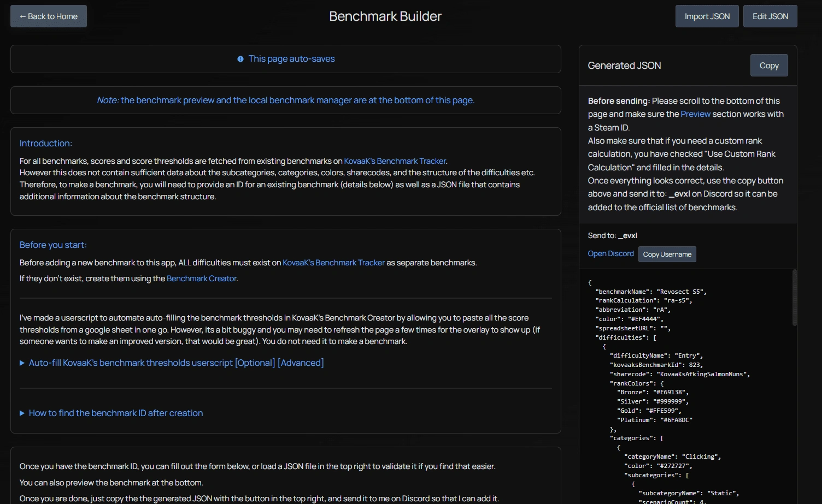Click the "This page auto-saves" banner

[x=285, y=58]
